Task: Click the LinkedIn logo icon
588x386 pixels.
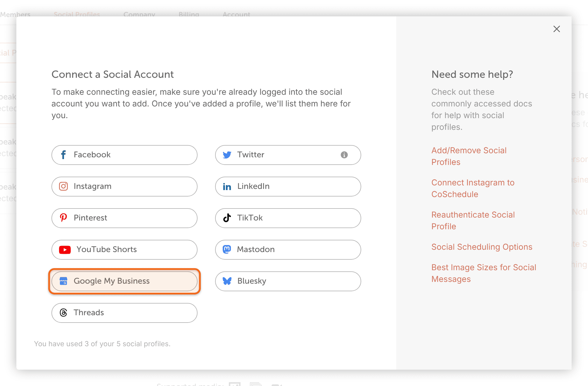Action: (x=227, y=187)
